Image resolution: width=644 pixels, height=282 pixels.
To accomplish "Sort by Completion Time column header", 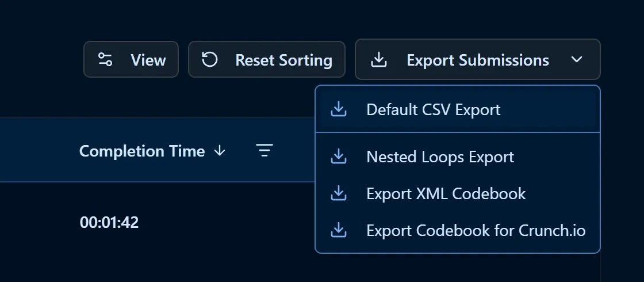I will click(142, 151).
